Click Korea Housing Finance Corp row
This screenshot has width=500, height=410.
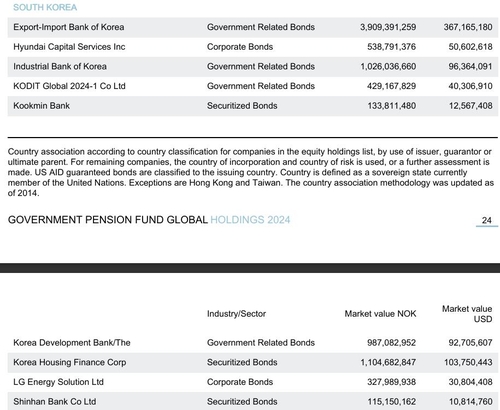[253, 362]
